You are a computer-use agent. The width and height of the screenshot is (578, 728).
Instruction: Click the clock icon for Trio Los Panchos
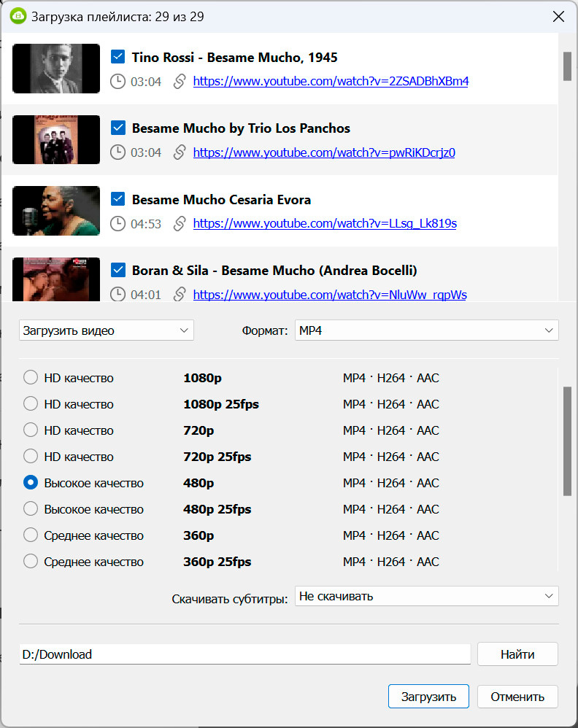[117, 152]
